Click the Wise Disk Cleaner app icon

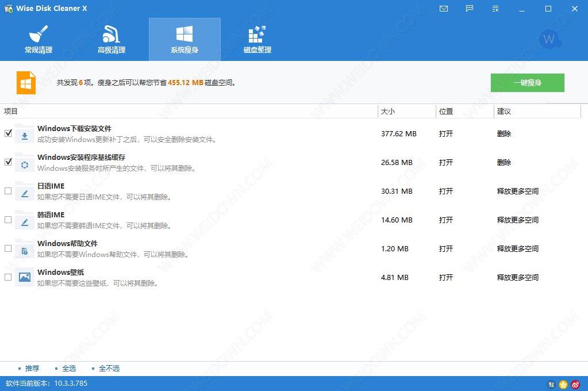pyautogui.click(x=8, y=8)
